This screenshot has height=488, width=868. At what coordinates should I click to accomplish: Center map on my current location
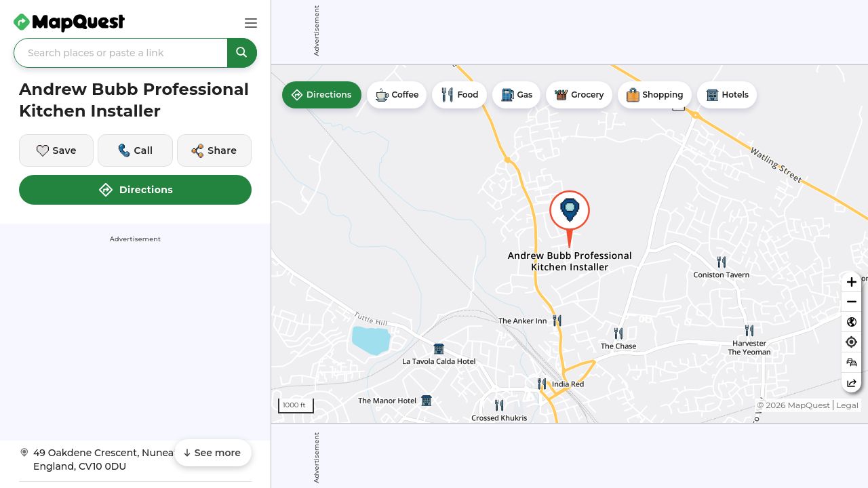[852, 342]
